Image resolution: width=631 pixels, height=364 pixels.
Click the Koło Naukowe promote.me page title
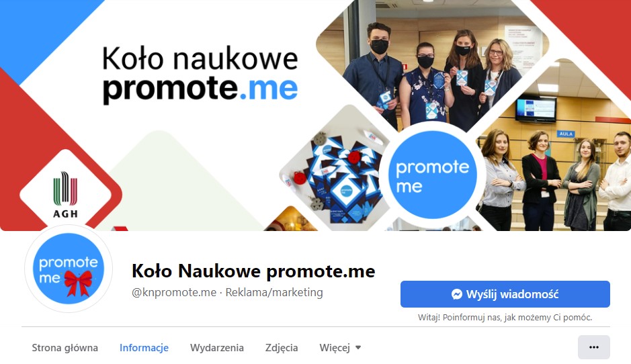click(x=253, y=271)
